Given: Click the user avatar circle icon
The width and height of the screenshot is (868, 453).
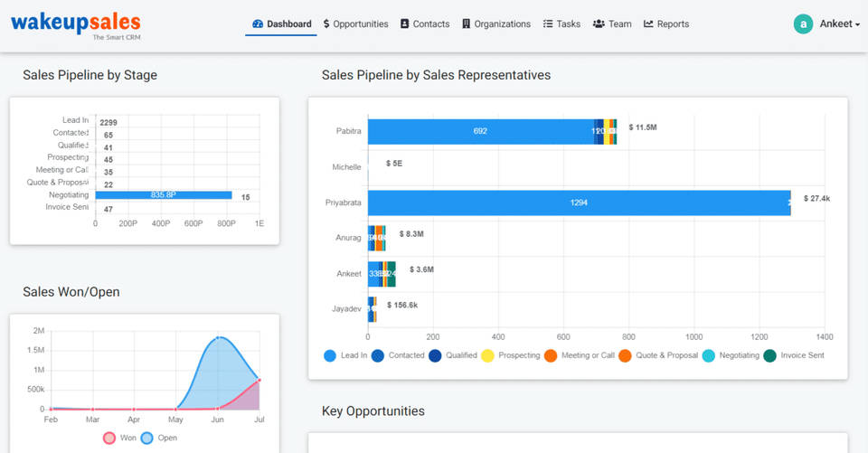Looking at the screenshot, I should (x=803, y=24).
